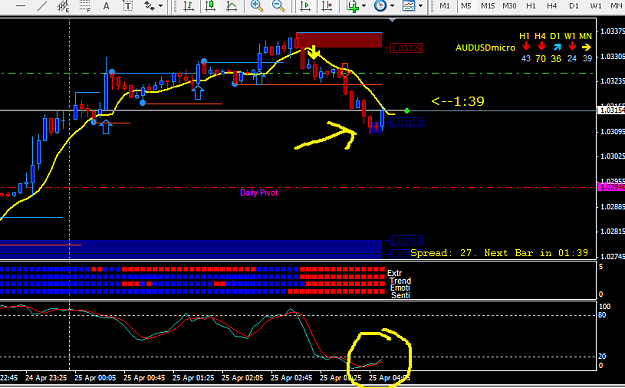Select the equidistant channel tool
This screenshot has height=388, width=625.
[63, 6]
